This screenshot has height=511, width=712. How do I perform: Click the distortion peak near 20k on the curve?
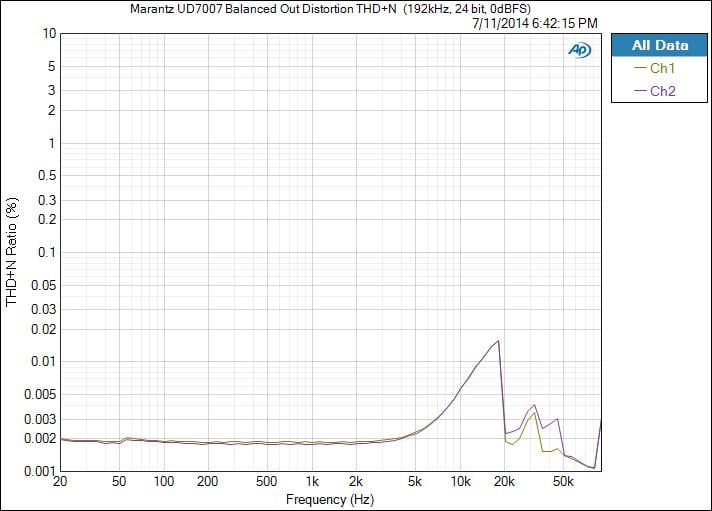coord(497,341)
